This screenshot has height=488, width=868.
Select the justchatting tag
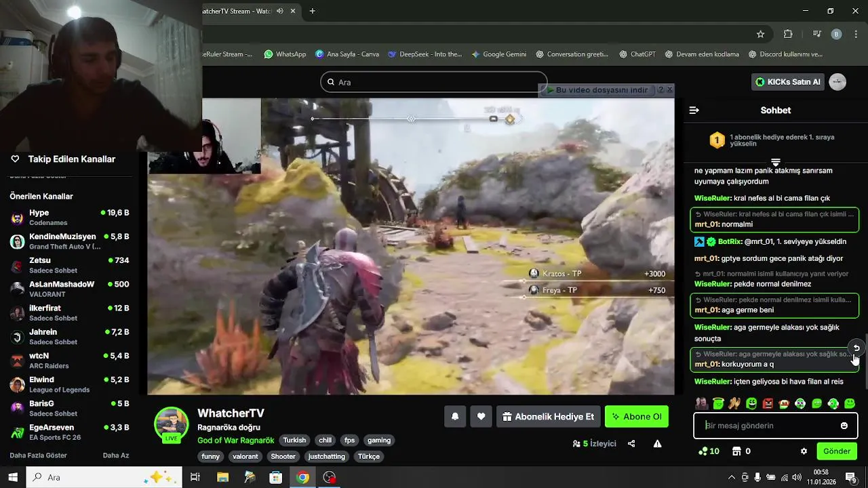coord(327,456)
